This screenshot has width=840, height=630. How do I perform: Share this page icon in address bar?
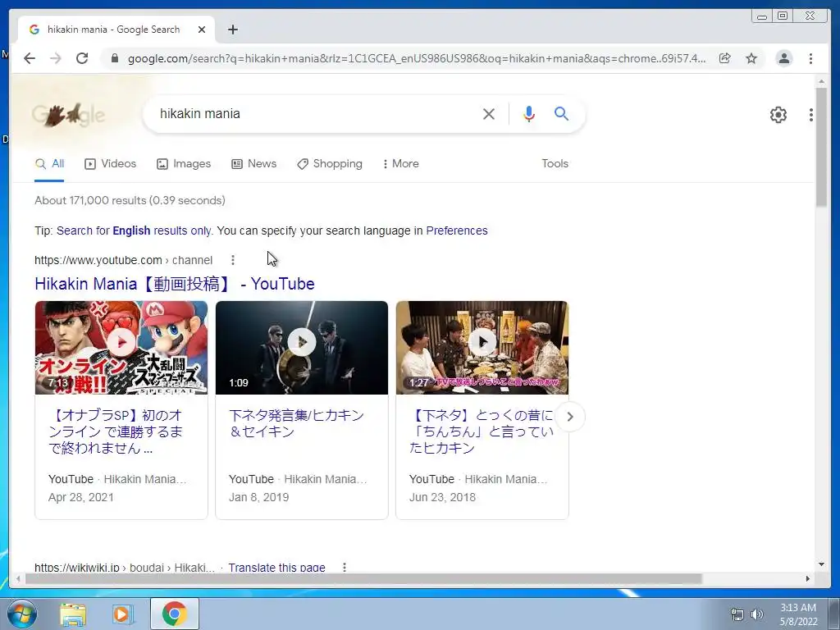725,58
